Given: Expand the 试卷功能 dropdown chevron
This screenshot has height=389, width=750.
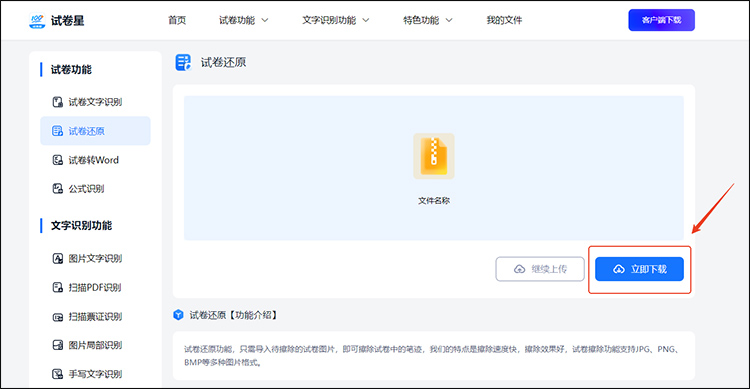Looking at the screenshot, I should (x=265, y=21).
